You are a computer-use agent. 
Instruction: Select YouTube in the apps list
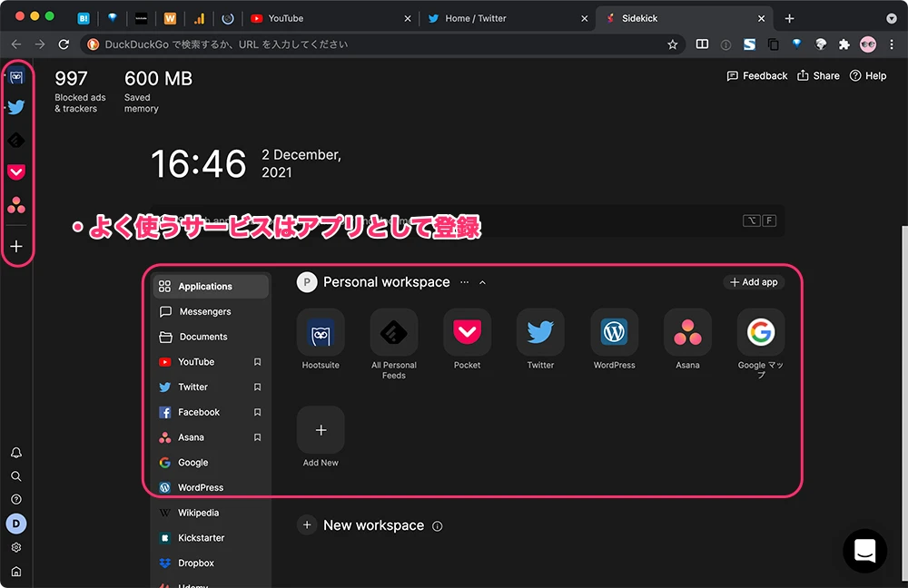click(x=211, y=362)
